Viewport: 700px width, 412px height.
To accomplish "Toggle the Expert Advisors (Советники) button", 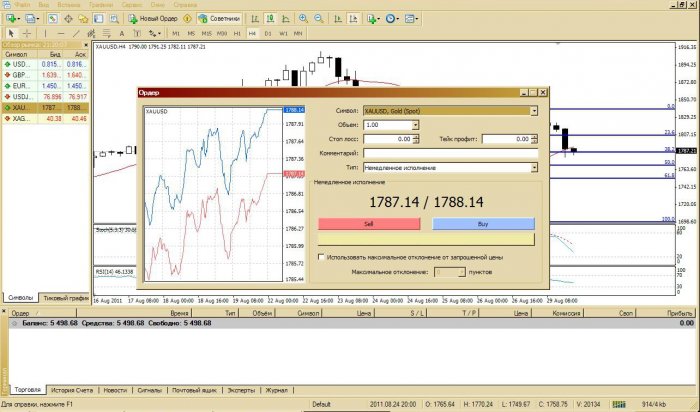I will pos(219,18).
